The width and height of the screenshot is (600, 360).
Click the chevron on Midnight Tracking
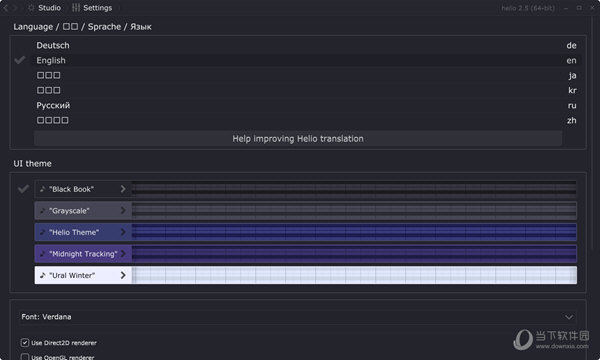(x=123, y=254)
